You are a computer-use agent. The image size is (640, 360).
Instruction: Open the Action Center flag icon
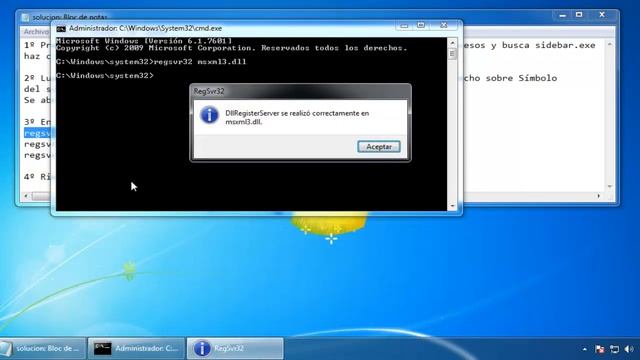pos(599,349)
